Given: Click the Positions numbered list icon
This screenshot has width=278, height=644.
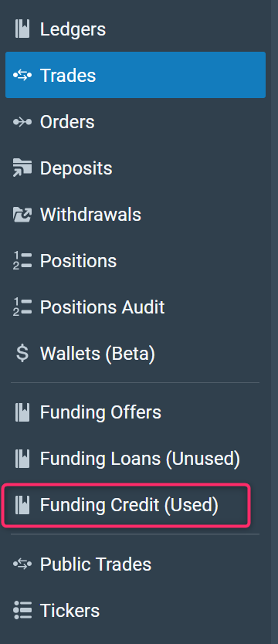Looking at the screenshot, I should tap(22, 261).
